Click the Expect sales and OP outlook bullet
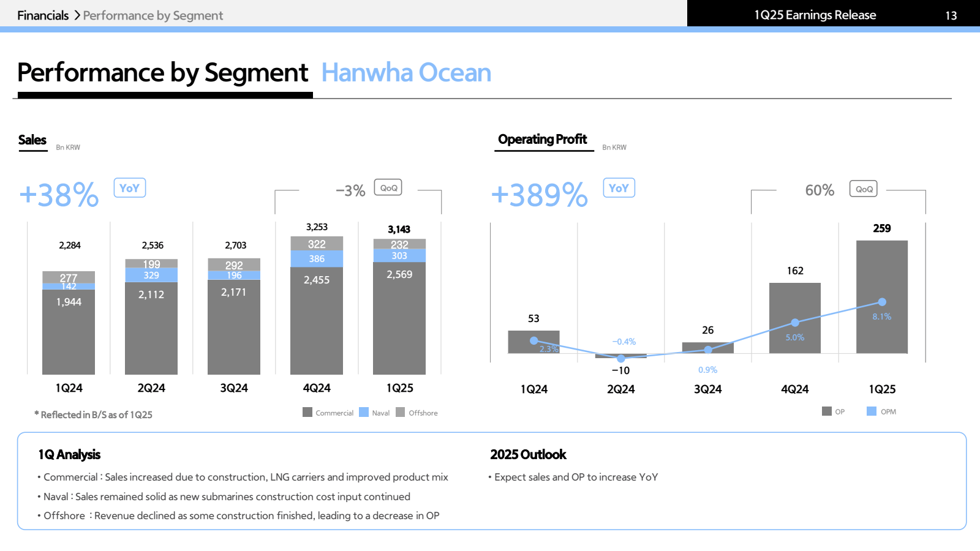 [x=573, y=478]
